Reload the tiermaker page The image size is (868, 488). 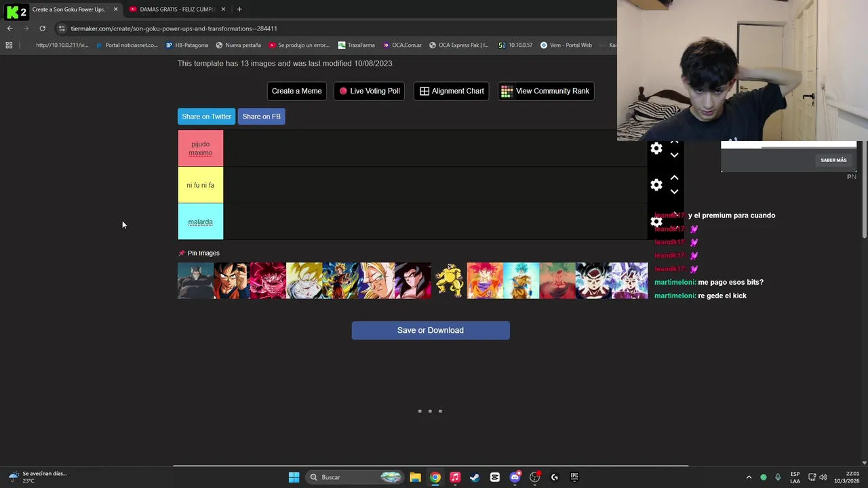(x=42, y=28)
